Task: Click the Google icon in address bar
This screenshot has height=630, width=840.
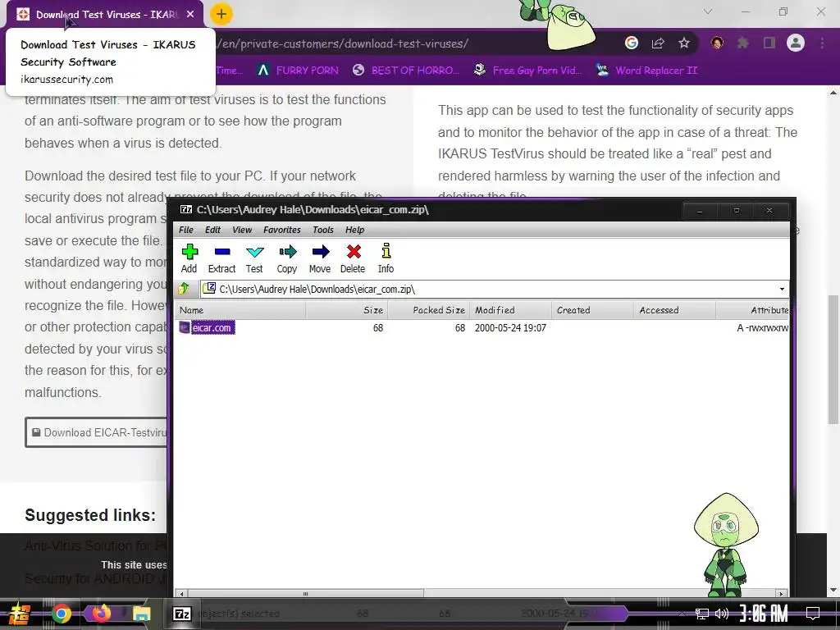Action: coord(632,43)
